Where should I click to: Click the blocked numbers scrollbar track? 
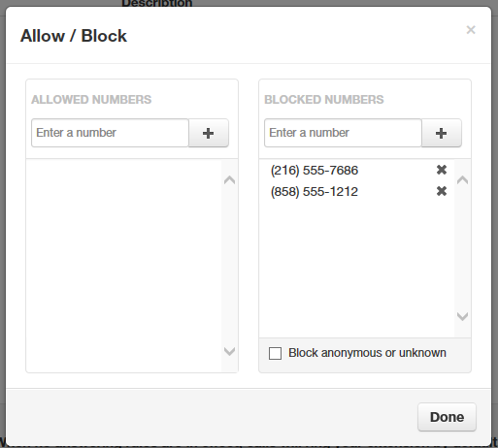pos(462,248)
